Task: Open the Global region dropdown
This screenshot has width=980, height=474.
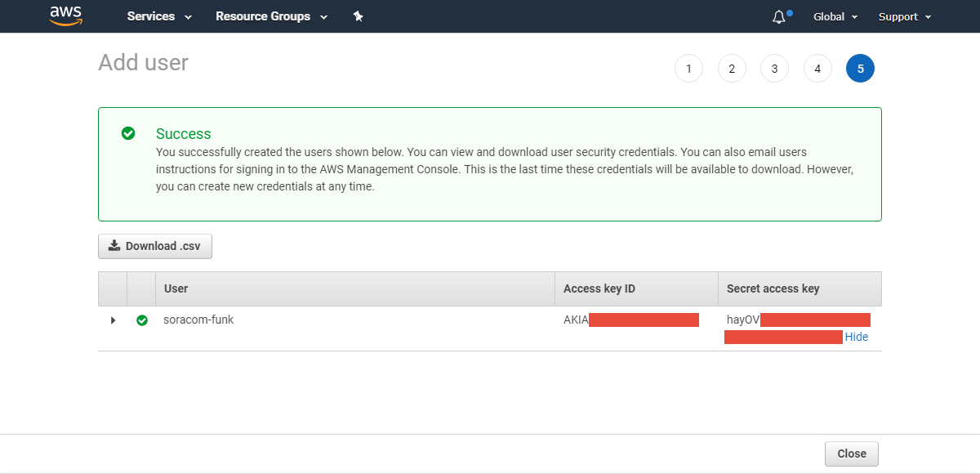Action: 835,16
